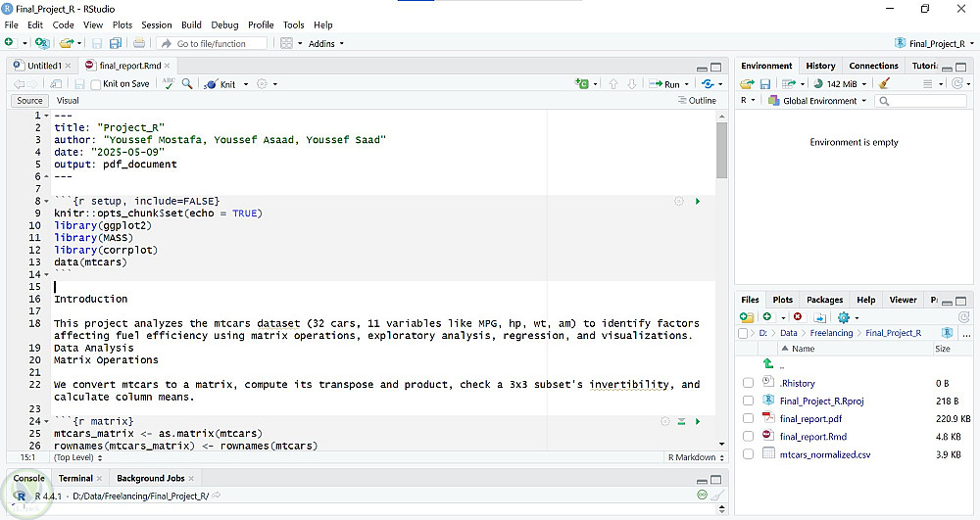Click the Find/Replace magnifier icon

(x=187, y=83)
